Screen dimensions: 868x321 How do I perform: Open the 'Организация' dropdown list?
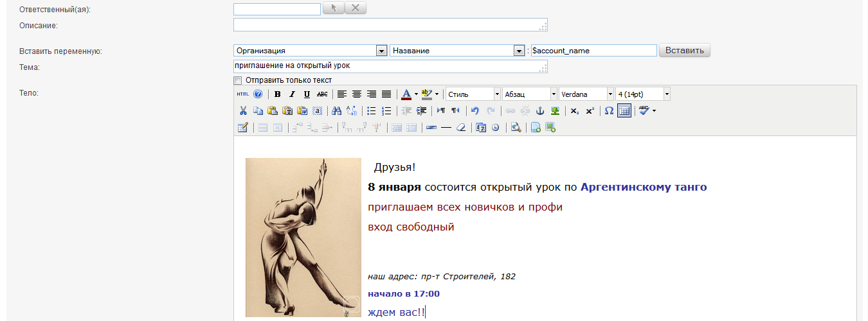click(x=381, y=51)
